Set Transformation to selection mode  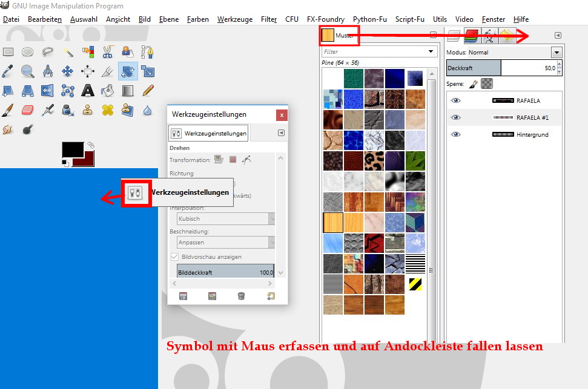(233, 160)
